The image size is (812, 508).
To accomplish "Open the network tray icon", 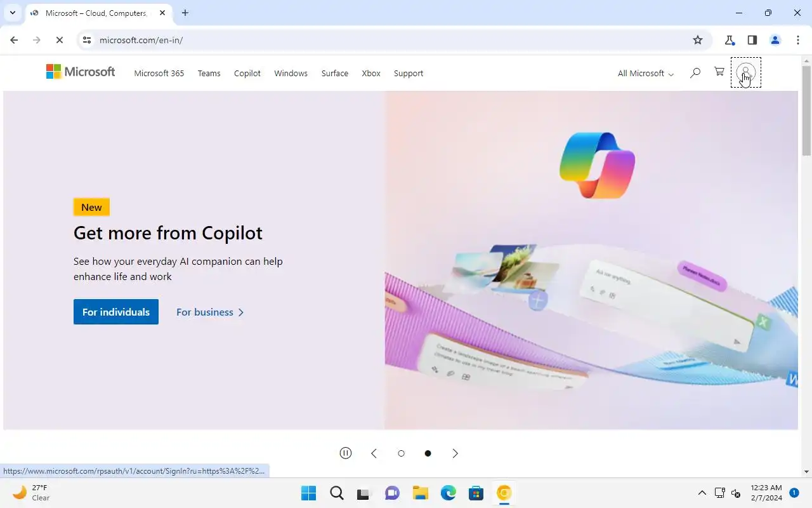I will 719,493.
